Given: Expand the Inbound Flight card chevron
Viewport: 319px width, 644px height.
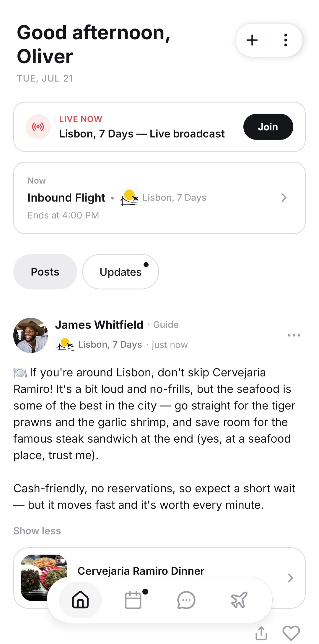Looking at the screenshot, I should 284,198.
